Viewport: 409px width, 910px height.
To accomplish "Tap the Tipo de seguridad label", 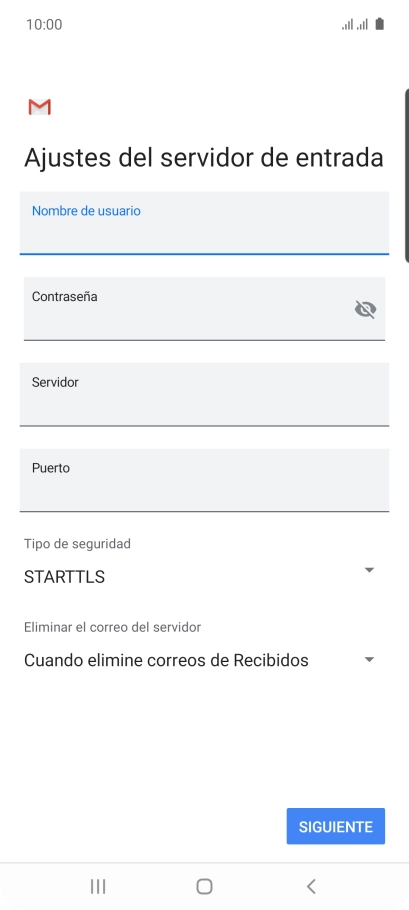I will pyautogui.click(x=77, y=544).
